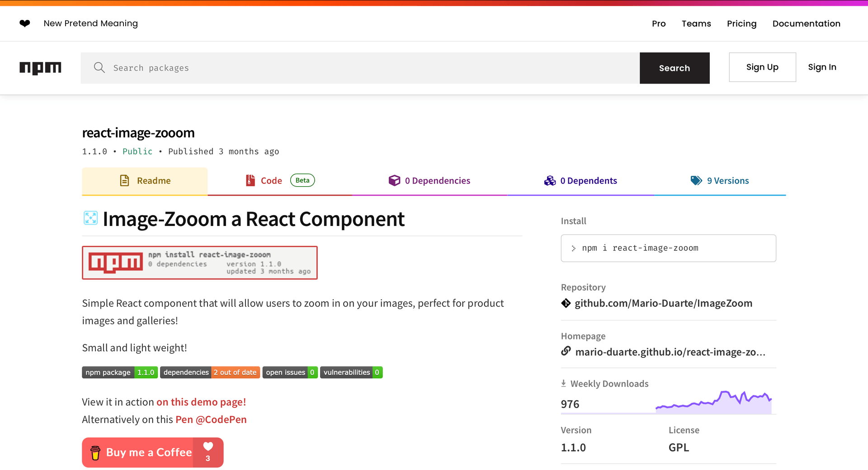The width and height of the screenshot is (868, 470).
Task: Click the 'Small and light weight!' text
Action: (134, 348)
